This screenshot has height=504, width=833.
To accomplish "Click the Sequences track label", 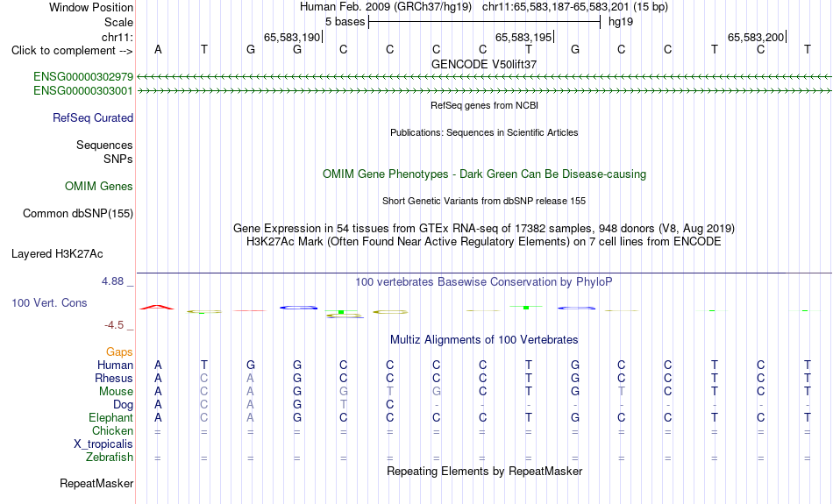I will pyautogui.click(x=104, y=145).
